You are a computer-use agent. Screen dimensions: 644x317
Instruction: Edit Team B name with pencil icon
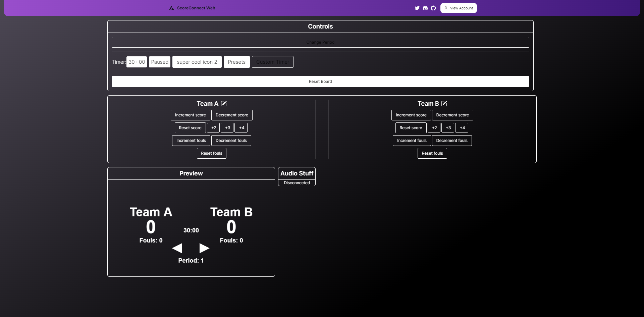(444, 104)
